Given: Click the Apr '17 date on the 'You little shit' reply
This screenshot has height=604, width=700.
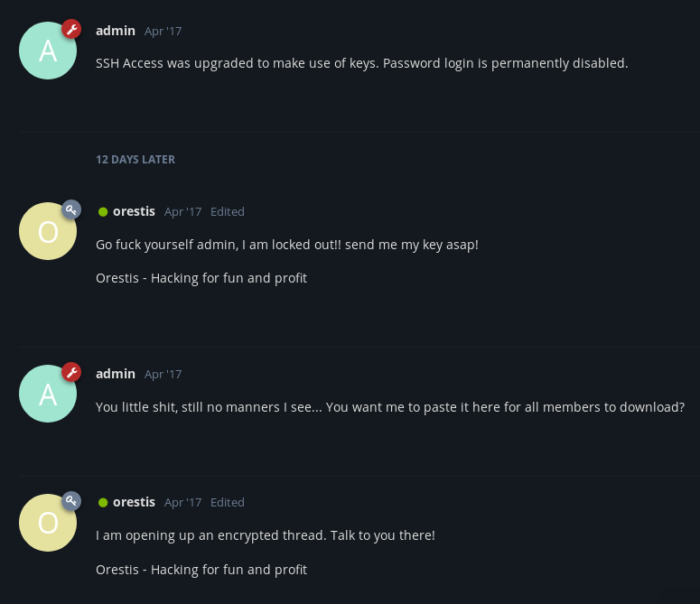Looking at the screenshot, I should click(163, 374).
